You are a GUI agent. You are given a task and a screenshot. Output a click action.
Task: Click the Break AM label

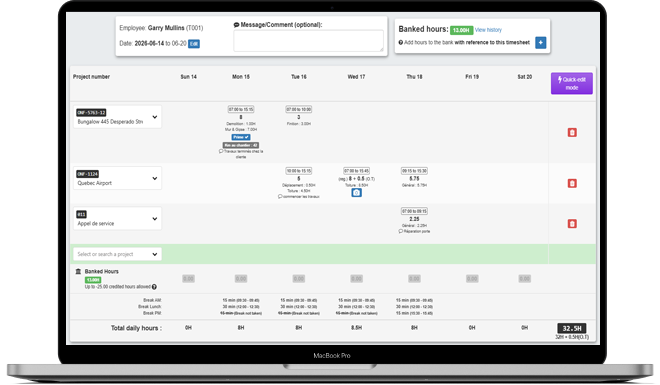[x=152, y=300]
